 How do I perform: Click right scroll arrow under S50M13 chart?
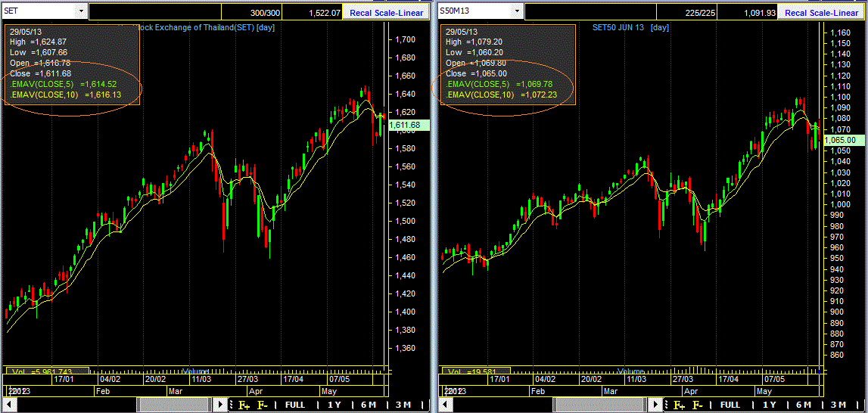[655, 405]
